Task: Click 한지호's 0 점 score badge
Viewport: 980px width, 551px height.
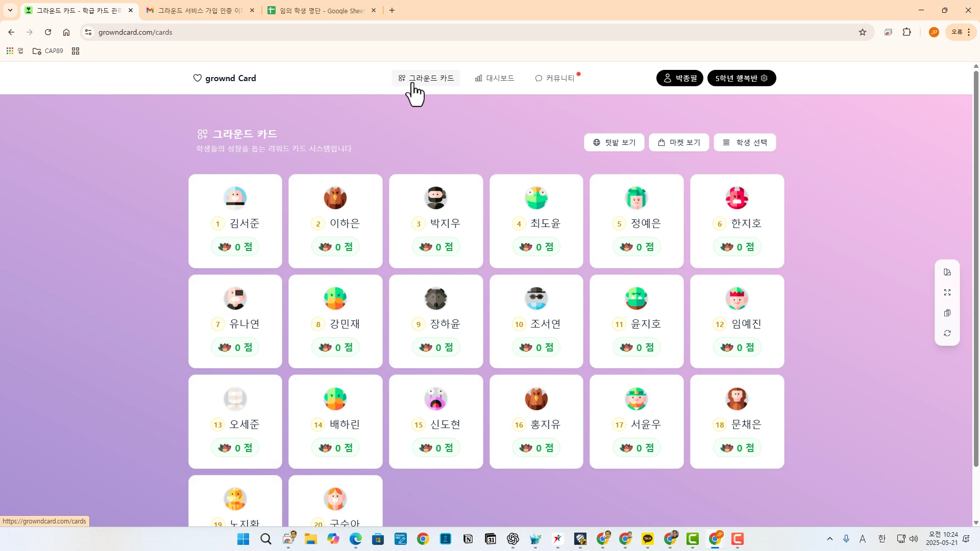Action: 737,247
